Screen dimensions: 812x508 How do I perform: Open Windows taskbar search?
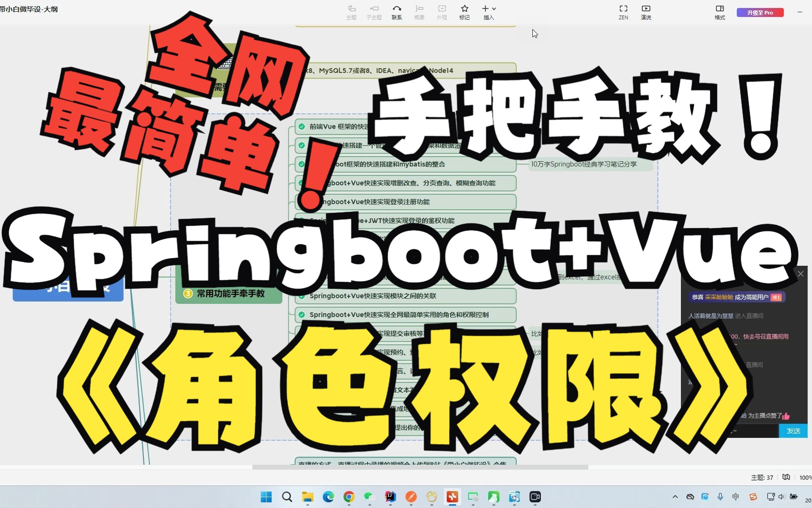[287, 497]
